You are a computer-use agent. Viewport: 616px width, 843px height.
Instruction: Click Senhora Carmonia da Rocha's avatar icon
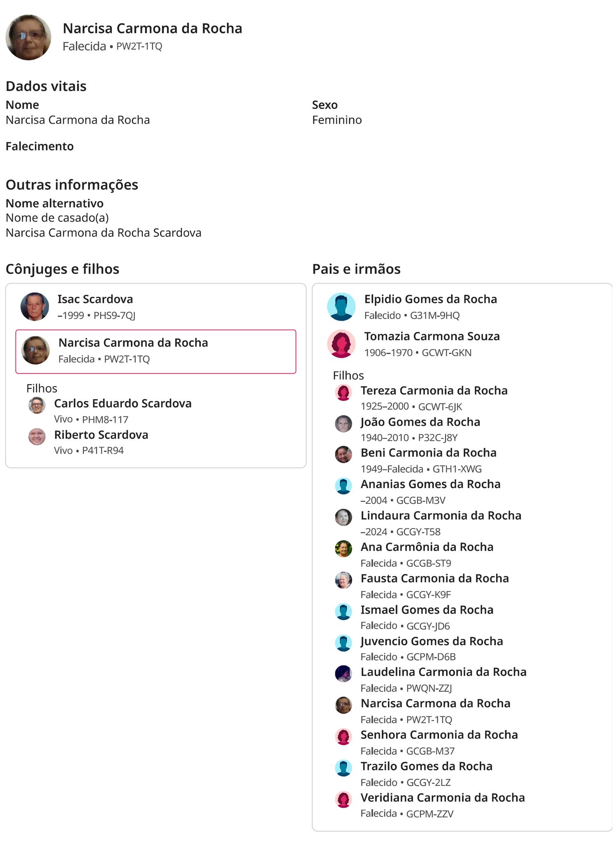tap(343, 737)
